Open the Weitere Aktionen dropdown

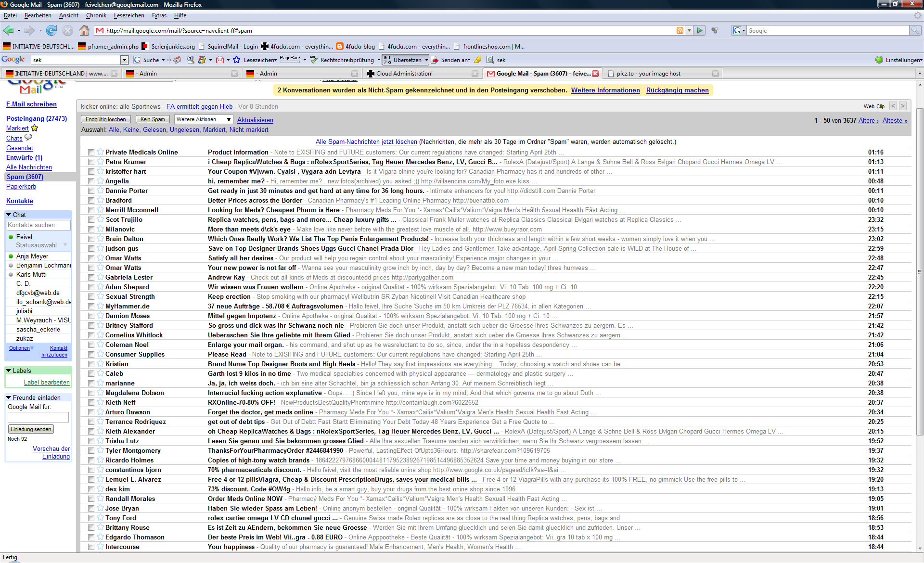click(x=203, y=119)
